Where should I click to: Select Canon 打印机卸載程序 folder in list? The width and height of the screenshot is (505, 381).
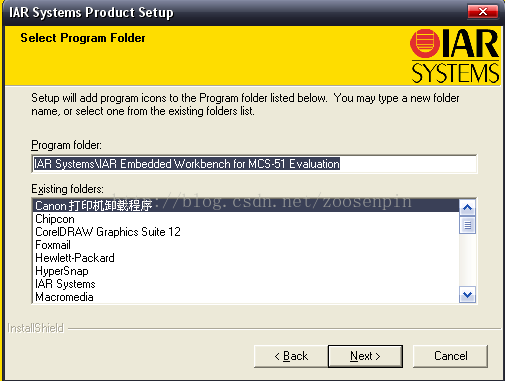[246, 206]
